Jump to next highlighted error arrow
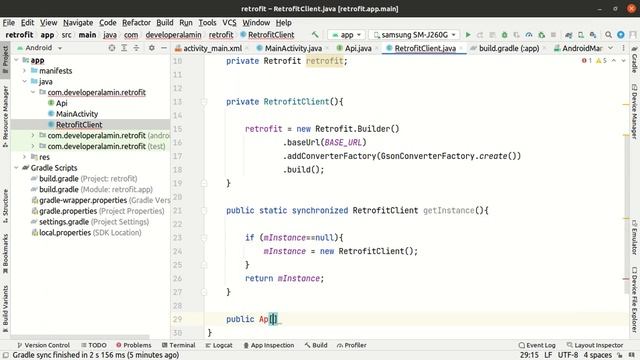This screenshot has height=360, width=640. pos(623,60)
